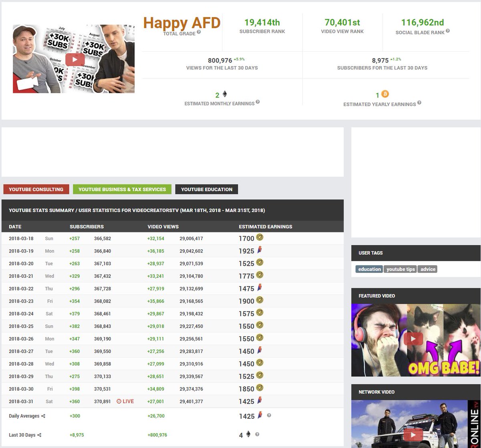The width and height of the screenshot is (481, 448).
Task: Click earnings value 1900 on 2018-03-23
Action: click(x=247, y=301)
